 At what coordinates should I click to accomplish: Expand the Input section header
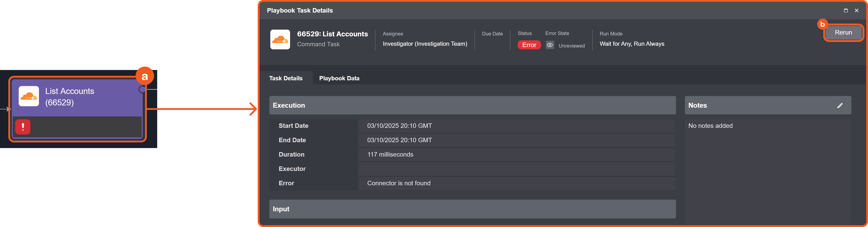click(472, 209)
